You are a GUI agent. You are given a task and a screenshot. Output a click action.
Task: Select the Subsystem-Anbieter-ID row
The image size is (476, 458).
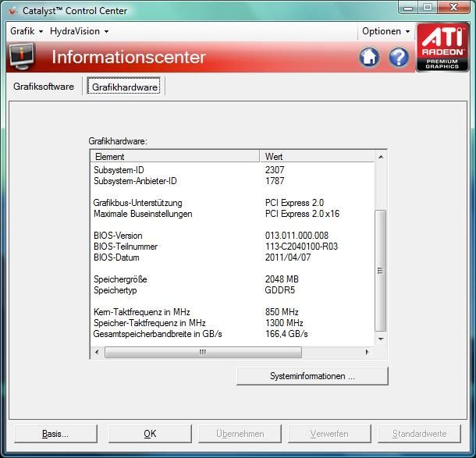[x=233, y=181]
